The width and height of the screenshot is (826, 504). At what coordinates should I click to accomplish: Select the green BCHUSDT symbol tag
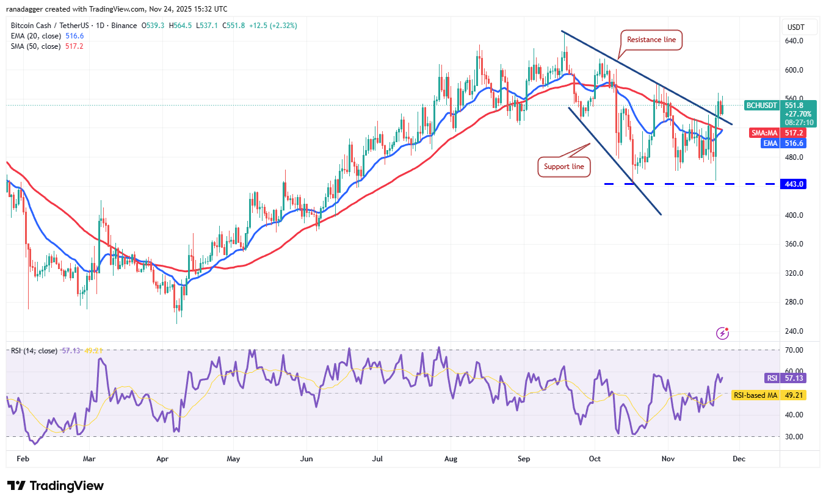tap(762, 106)
